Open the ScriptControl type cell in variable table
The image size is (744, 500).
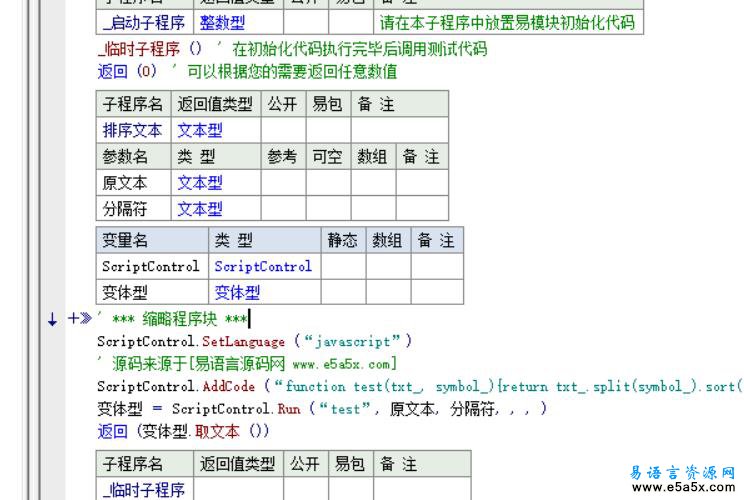coord(263,266)
